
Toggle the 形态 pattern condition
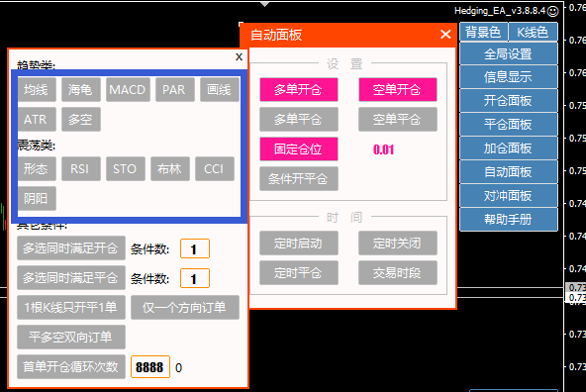37,169
